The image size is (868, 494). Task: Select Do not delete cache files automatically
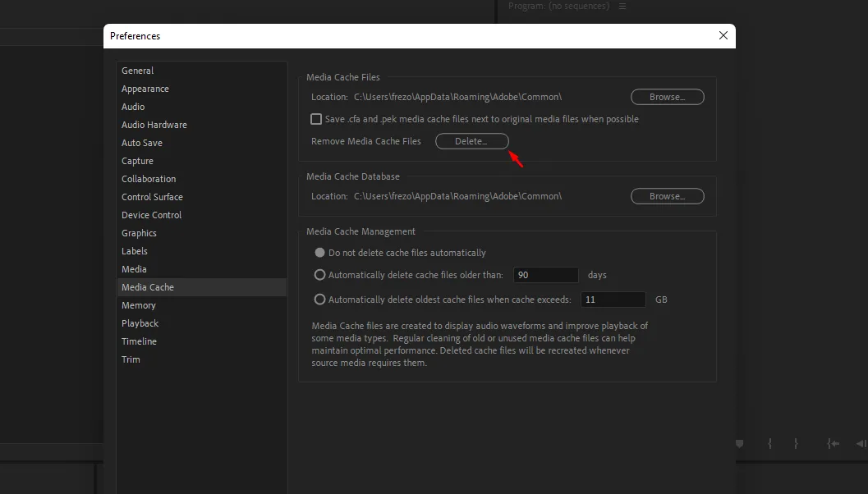click(319, 253)
